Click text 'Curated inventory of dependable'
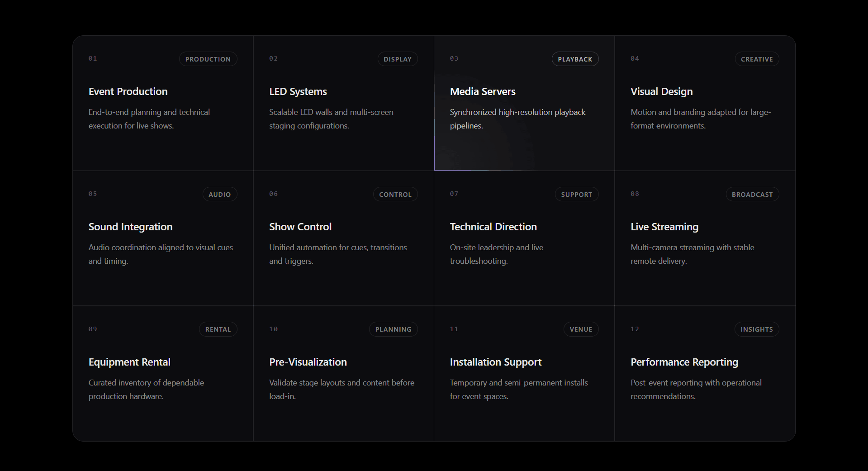 click(x=146, y=383)
